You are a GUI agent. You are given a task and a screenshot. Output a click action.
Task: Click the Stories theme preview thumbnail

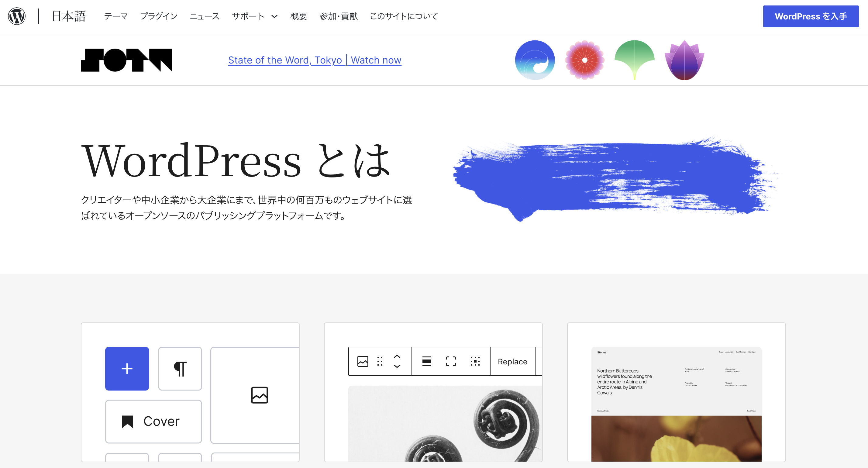(676, 404)
